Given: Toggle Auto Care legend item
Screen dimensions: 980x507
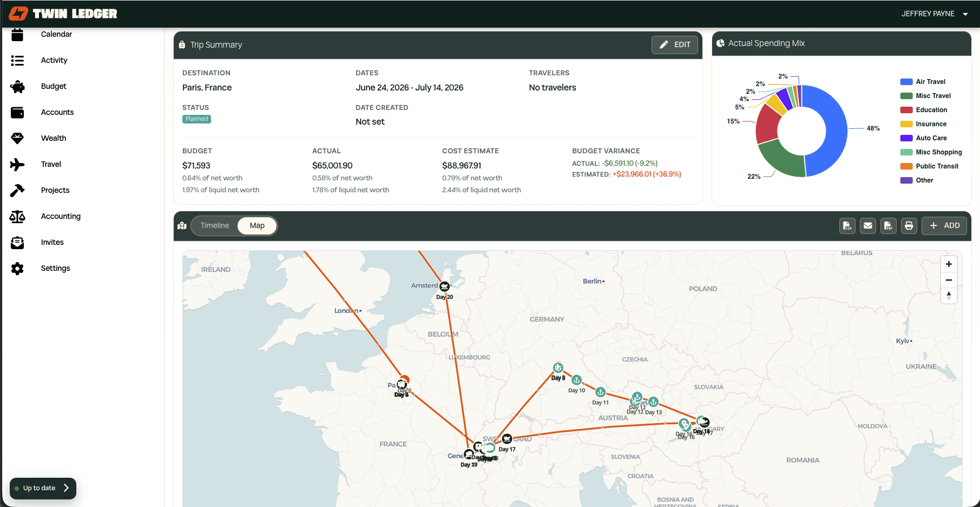Looking at the screenshot, I should coord(923,138).
